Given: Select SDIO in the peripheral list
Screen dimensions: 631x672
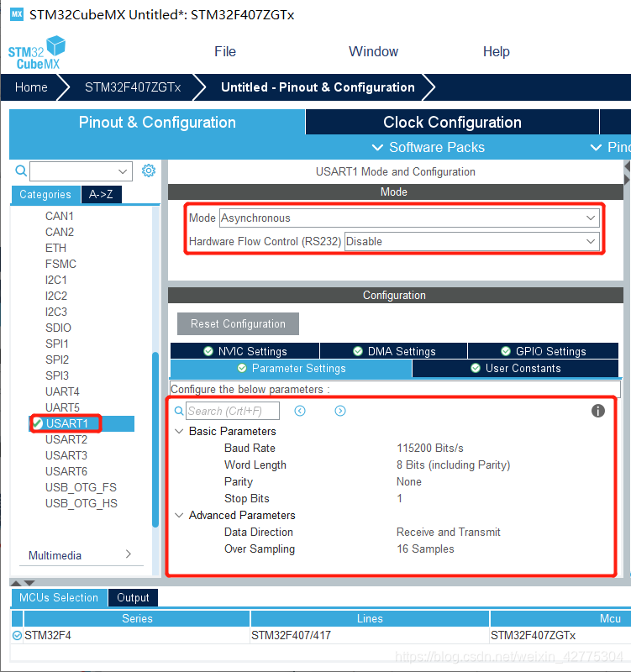Looking at the screenshot, I should coord(58,328).
